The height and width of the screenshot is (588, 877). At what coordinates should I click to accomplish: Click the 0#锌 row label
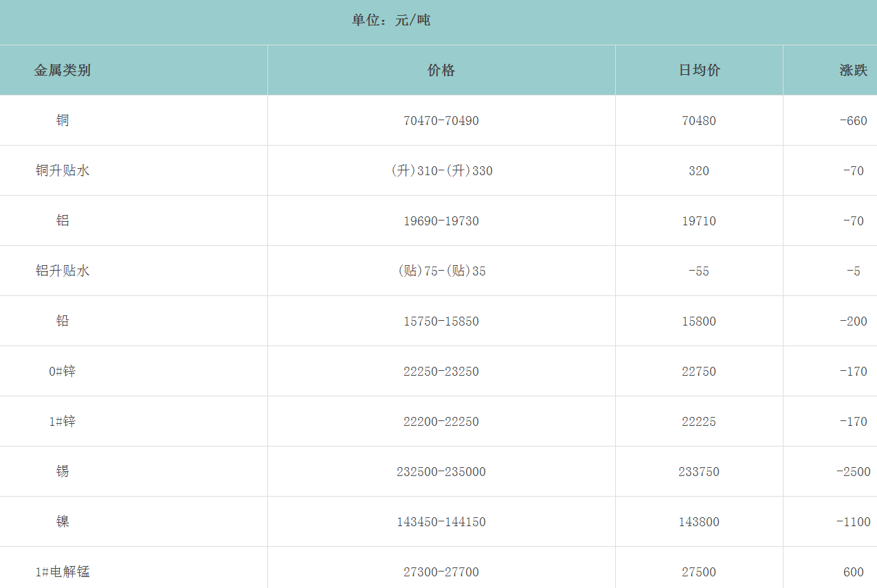tap(63, 372)
